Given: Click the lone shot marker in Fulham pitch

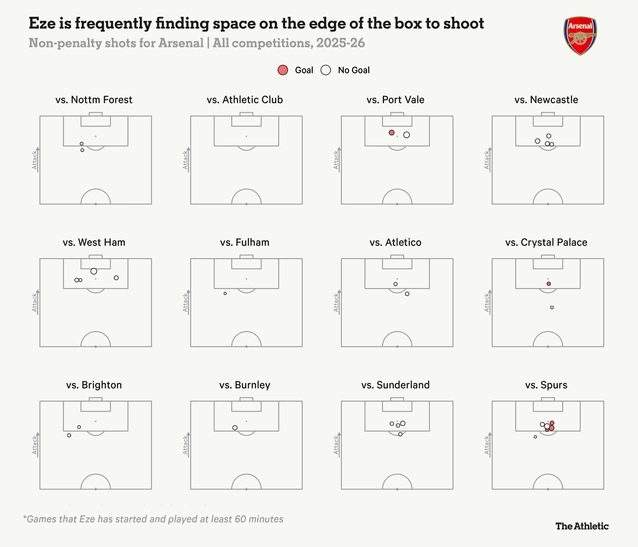Looking at the screenshot, I should pos(225,293).
